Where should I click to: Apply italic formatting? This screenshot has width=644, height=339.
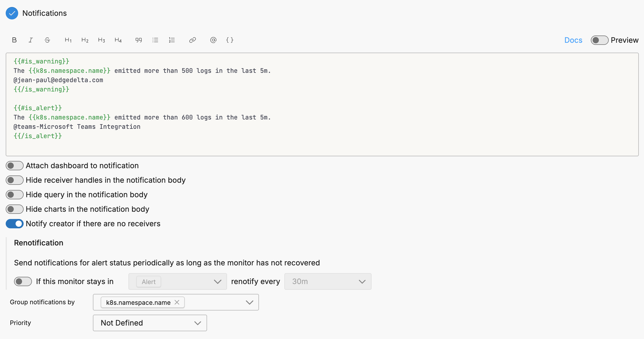pos(31,40)
